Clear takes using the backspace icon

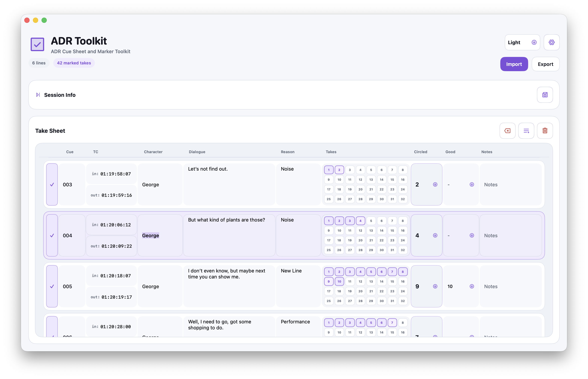pos(507,131)
